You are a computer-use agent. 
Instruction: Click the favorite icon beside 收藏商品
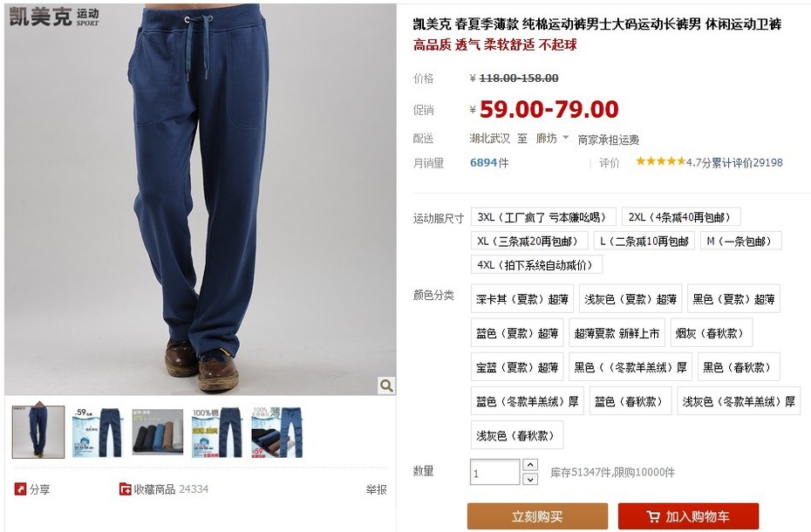126,489
